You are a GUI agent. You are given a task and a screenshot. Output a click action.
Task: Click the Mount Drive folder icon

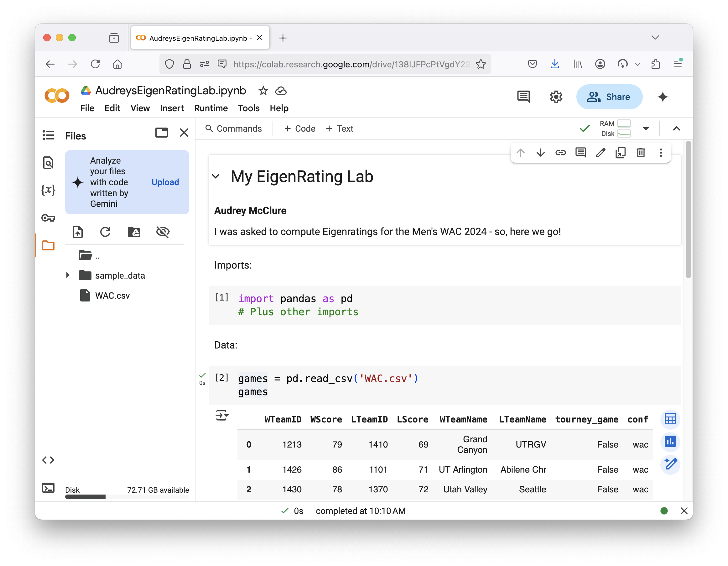tap(134, 232)
